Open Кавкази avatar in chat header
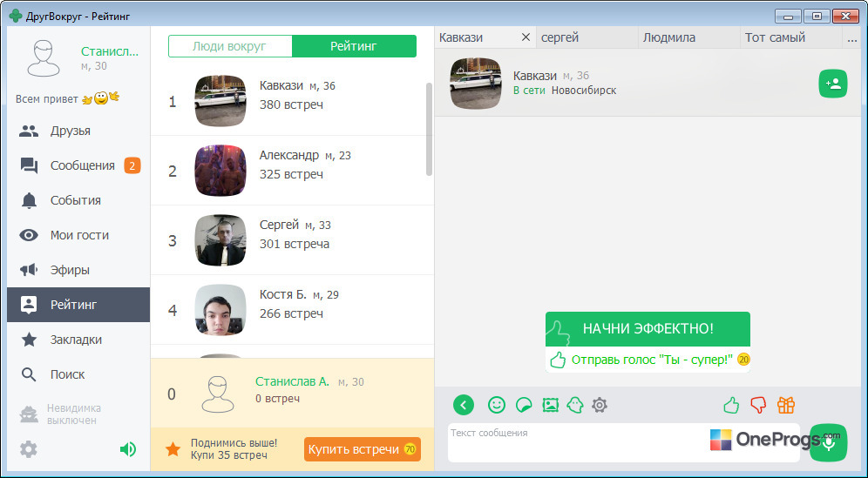This screenshot has width=868, height=478. 476,84
